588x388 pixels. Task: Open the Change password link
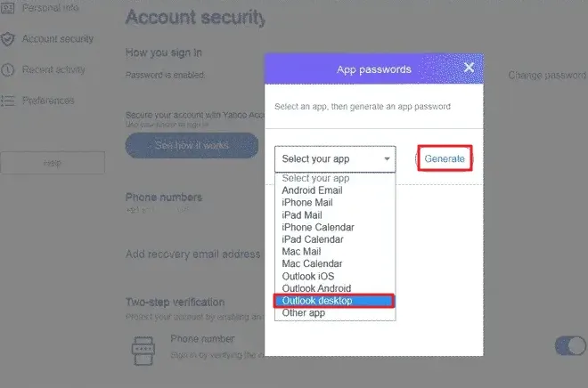pyautogui.click(x=547, y=76)
